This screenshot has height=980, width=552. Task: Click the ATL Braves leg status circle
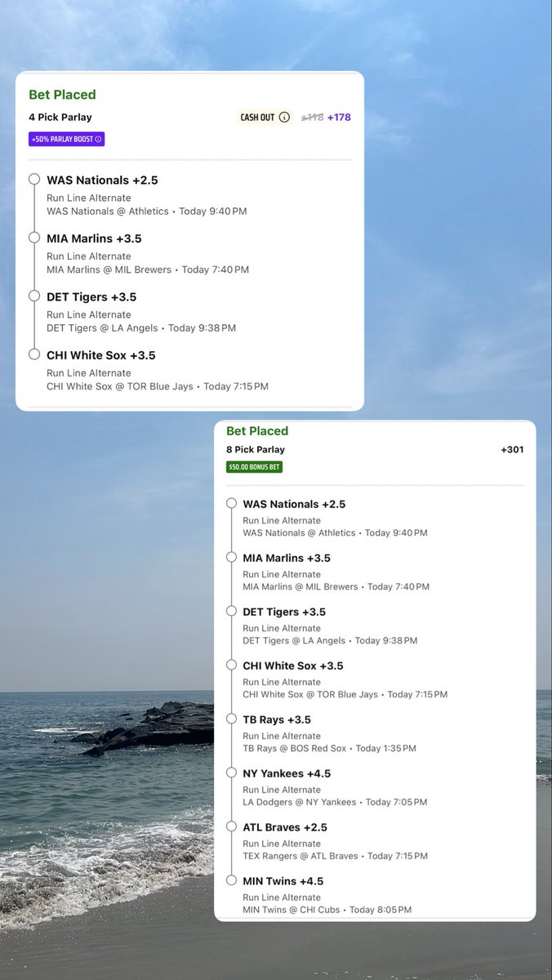click(232, 826)
